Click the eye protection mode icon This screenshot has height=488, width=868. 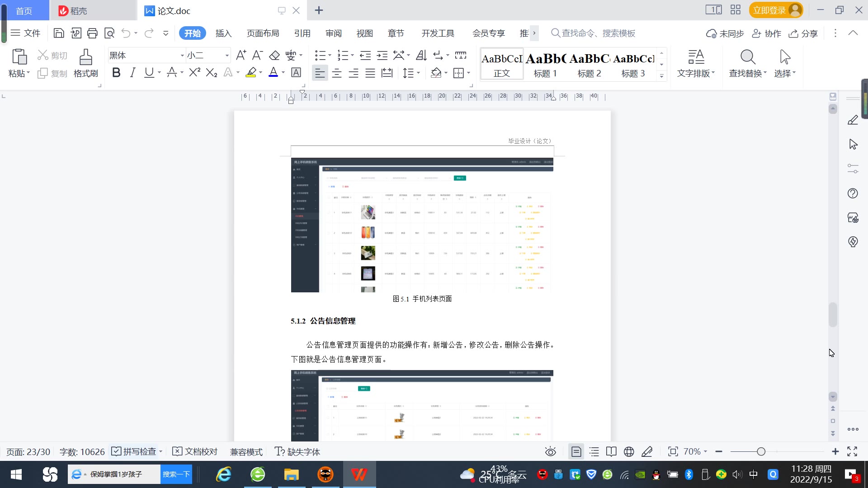[x=550, y=451]
